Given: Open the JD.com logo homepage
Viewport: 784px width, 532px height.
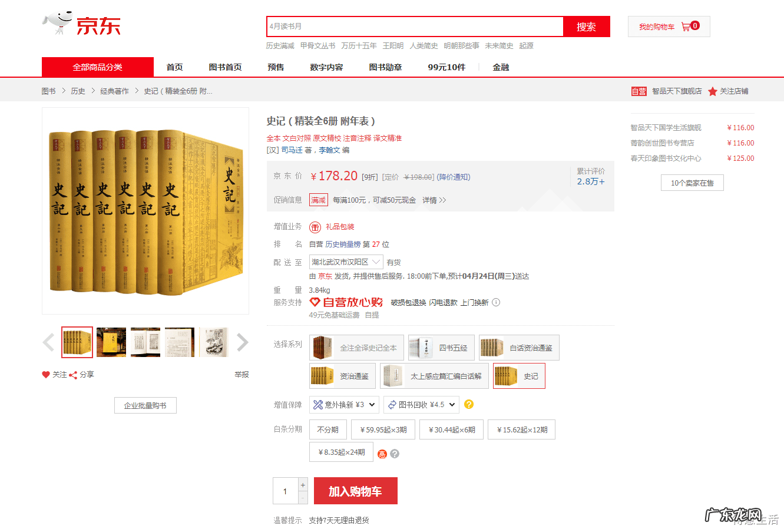Looking at the screenshot, I should [x=81, y=24].
